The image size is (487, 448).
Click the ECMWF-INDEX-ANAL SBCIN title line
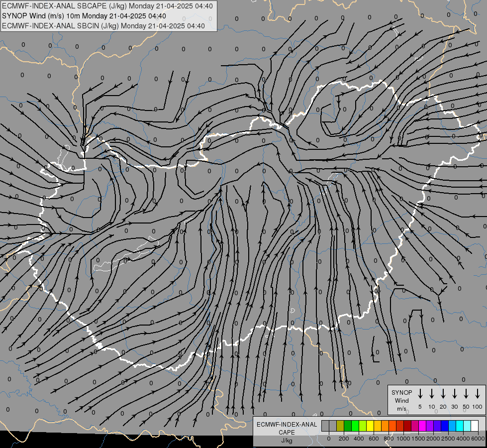coord(103,26)
